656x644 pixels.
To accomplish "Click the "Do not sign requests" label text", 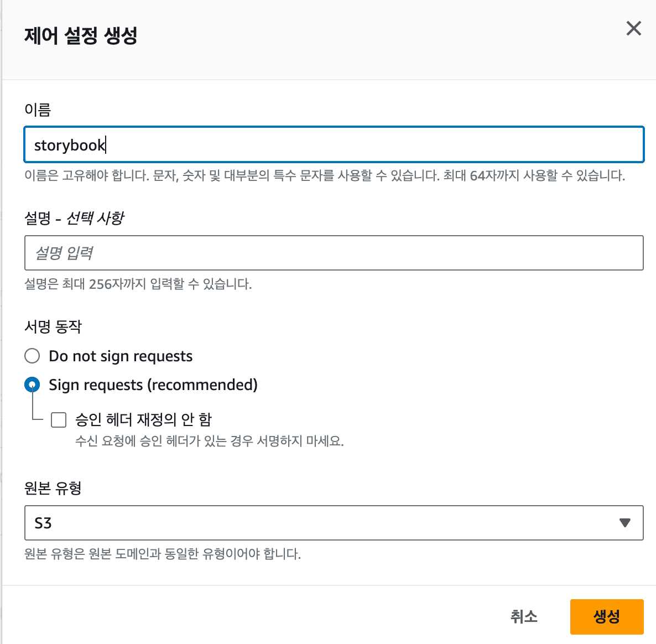I will tap(121, 356).
